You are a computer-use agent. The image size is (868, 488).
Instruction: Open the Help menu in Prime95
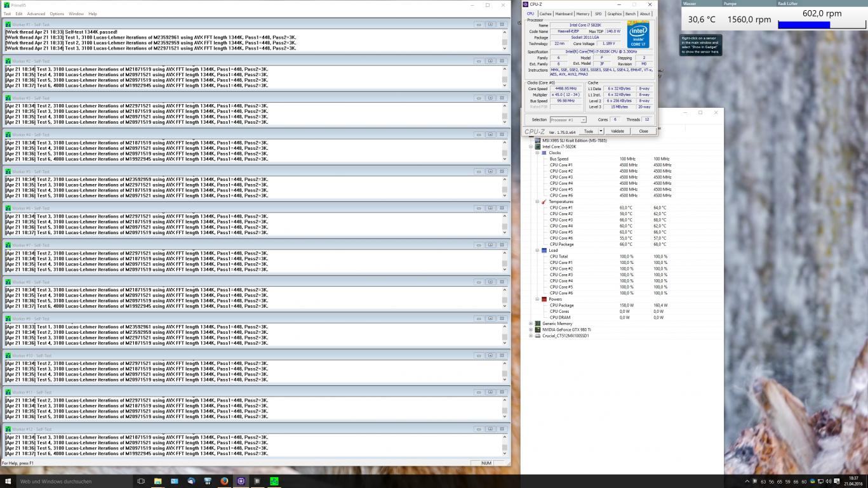tap(93, 13)
